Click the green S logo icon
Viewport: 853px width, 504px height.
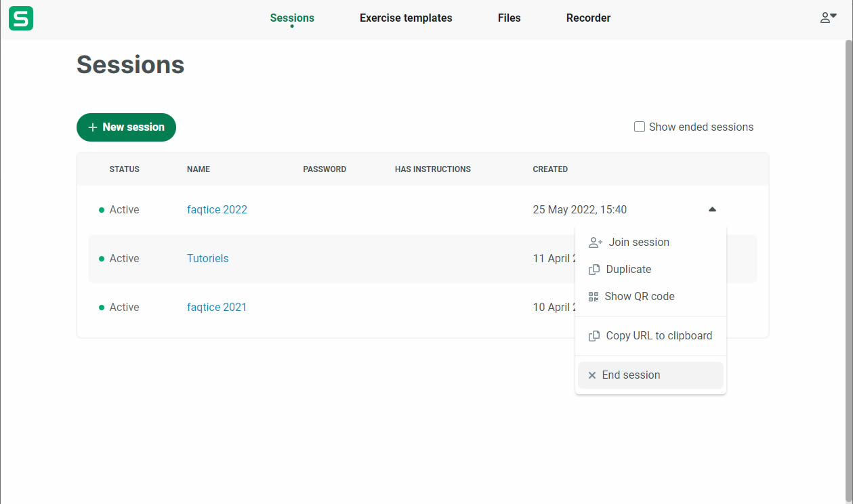(x=21, y=18)
